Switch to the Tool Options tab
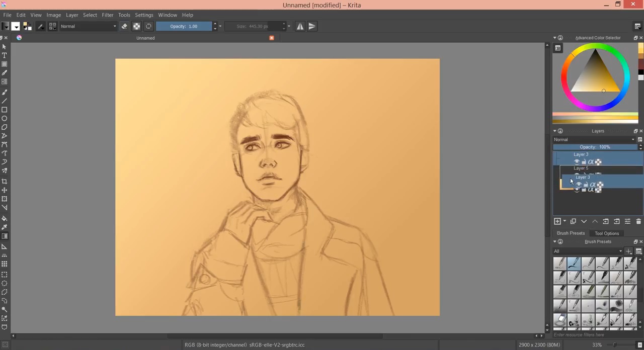The image size is (644, 350). point(607,233)
